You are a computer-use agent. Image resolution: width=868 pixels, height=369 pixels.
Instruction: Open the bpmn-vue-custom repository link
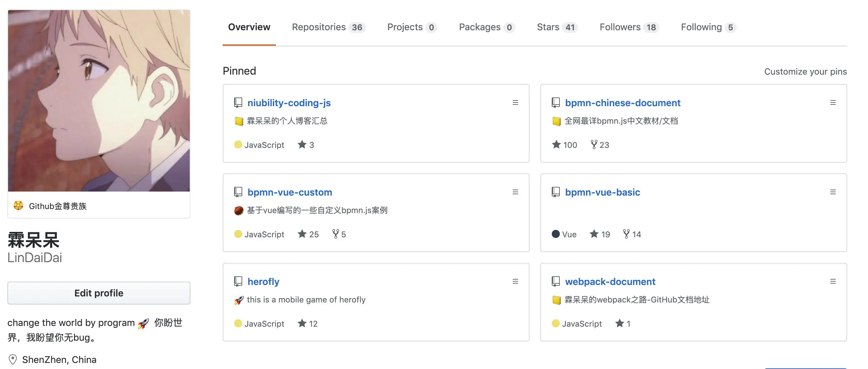coord(289,192)
